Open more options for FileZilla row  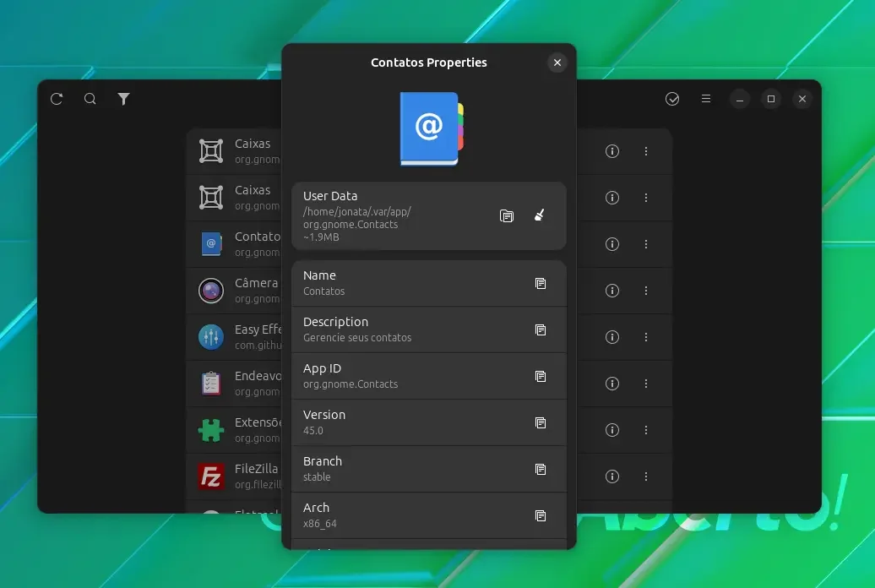coord(645,476)
